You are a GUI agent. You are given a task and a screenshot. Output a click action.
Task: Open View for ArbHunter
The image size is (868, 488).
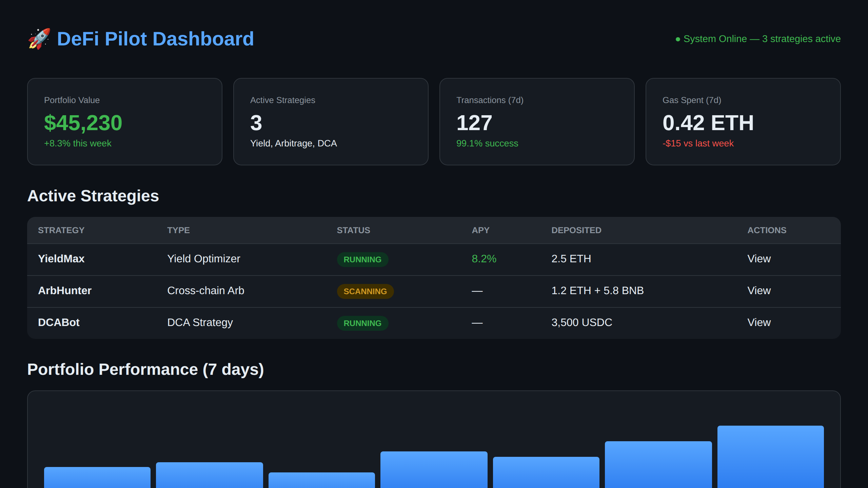point(759,290)
